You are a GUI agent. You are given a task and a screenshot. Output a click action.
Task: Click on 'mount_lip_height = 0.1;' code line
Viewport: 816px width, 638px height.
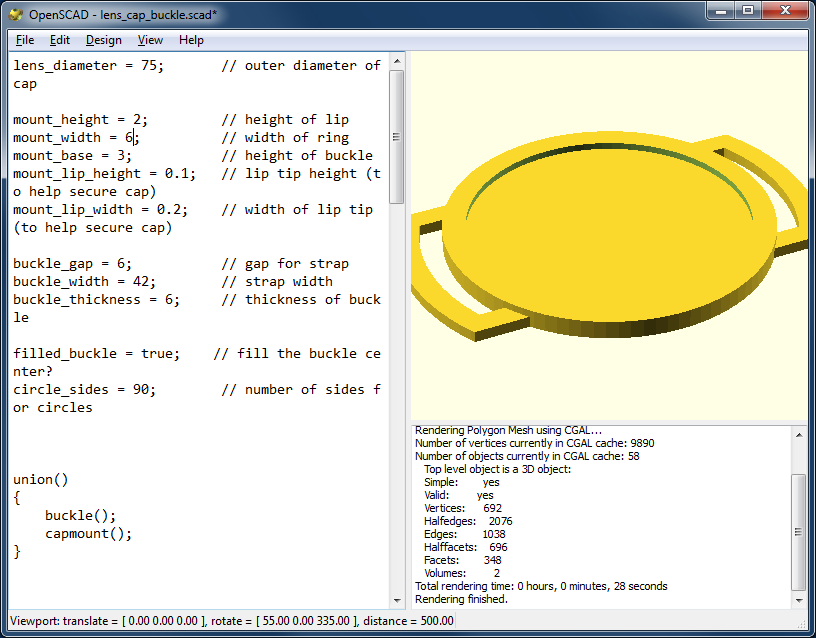105,174
